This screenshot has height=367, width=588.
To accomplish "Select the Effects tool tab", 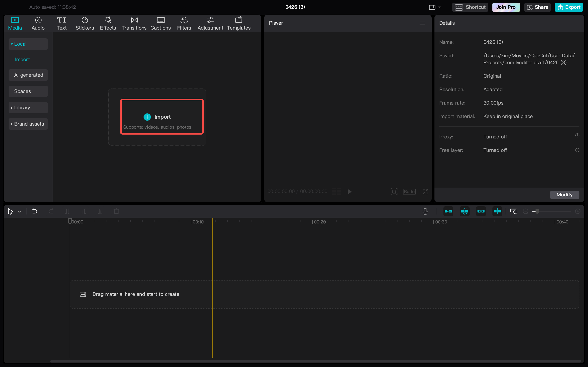I will [108, 22].
